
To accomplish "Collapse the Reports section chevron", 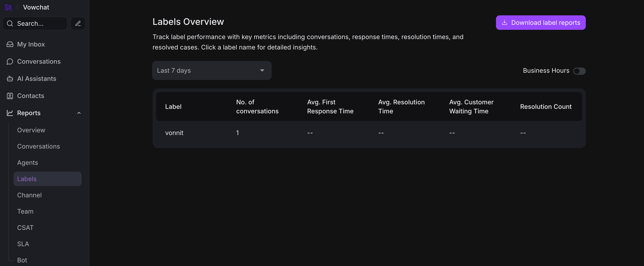I will (x=79, y=113).
